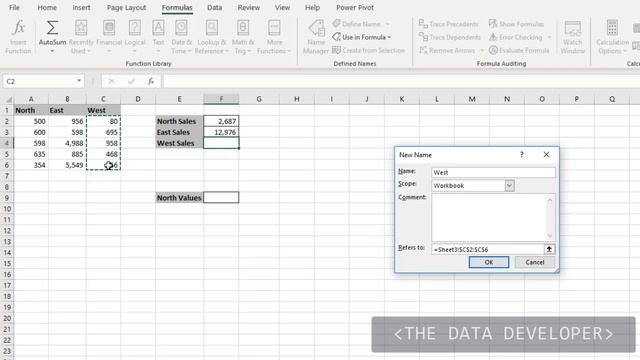
Task: Open Lookup & Reference functions
Action: click(211, 37)
